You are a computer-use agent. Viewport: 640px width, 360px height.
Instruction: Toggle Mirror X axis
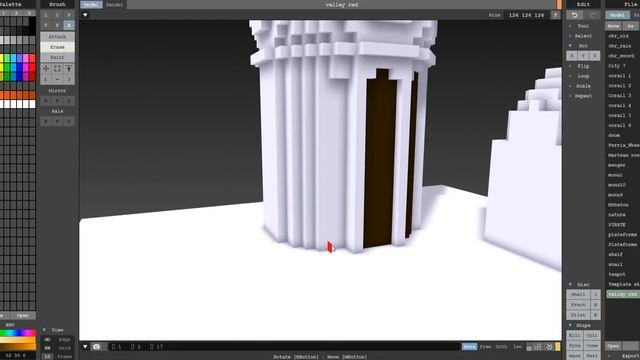tap(46, 100)
